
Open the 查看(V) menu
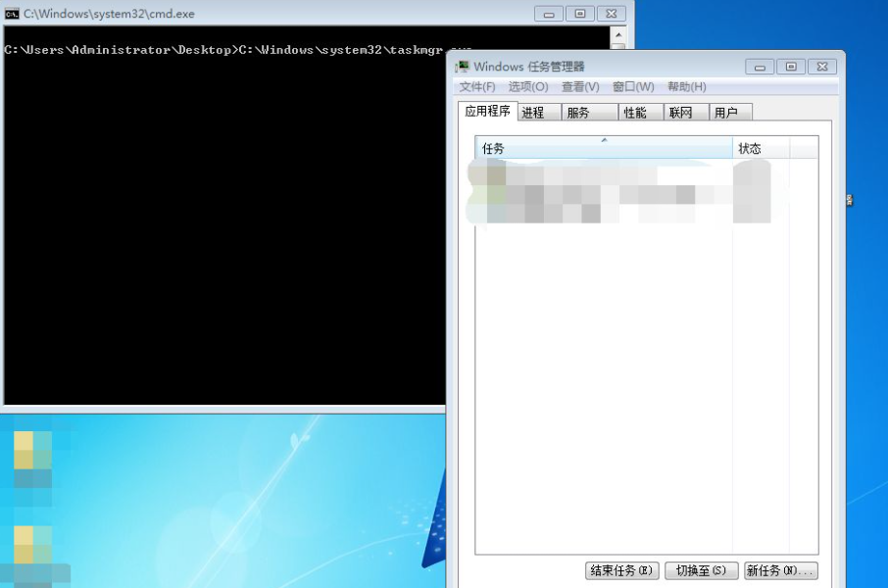[578, 87]
